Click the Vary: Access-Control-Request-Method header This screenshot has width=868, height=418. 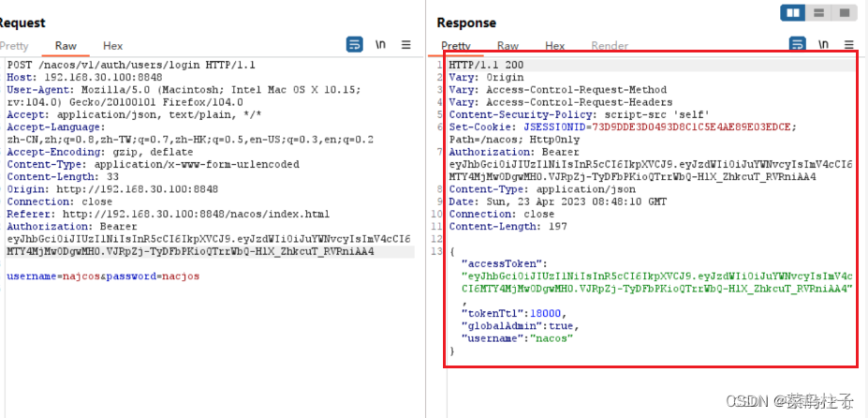click(557, 90)
